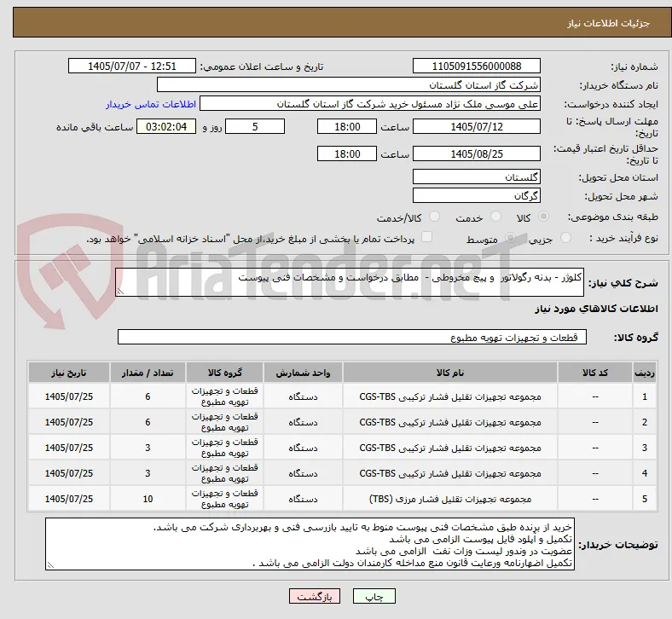This screenshot has width=672, height=619.
Task: Click the price validity time 18:00
Action: [347, 153]
